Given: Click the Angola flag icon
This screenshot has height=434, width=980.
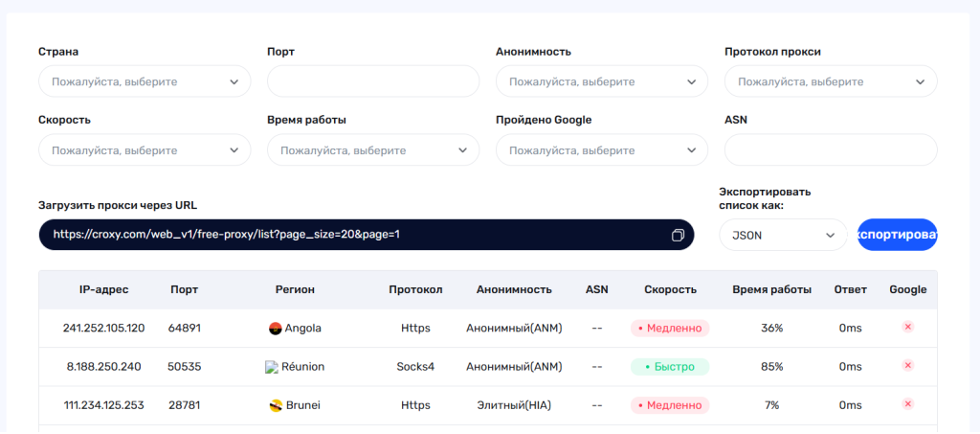Looking at the screenshot, I should click(276, 328).
